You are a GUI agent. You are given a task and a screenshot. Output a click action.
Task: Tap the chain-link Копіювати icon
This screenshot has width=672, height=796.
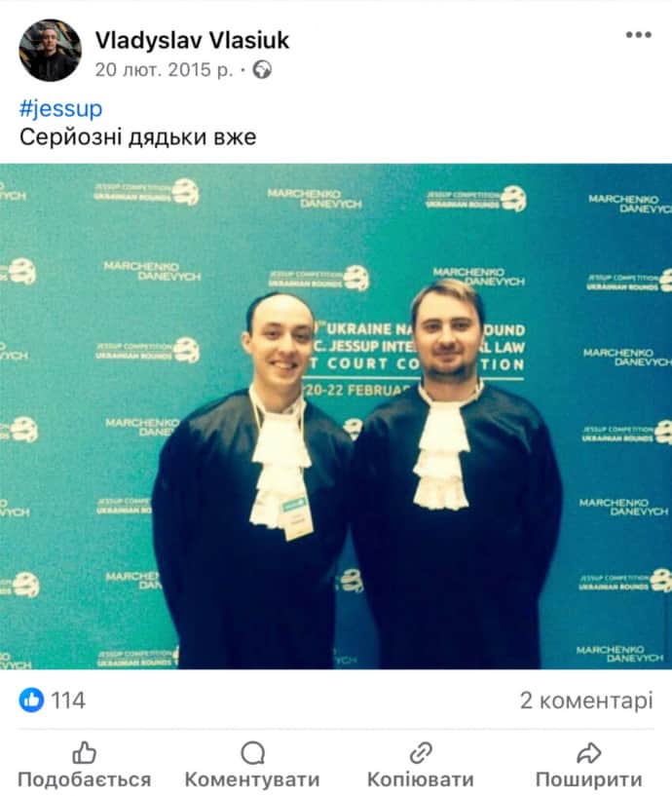coord(421,752)
